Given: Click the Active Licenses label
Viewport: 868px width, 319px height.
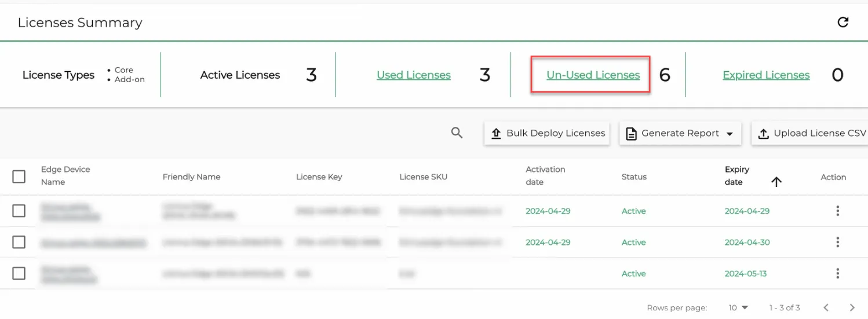Looking at the screenshot, I should [240, 75].
